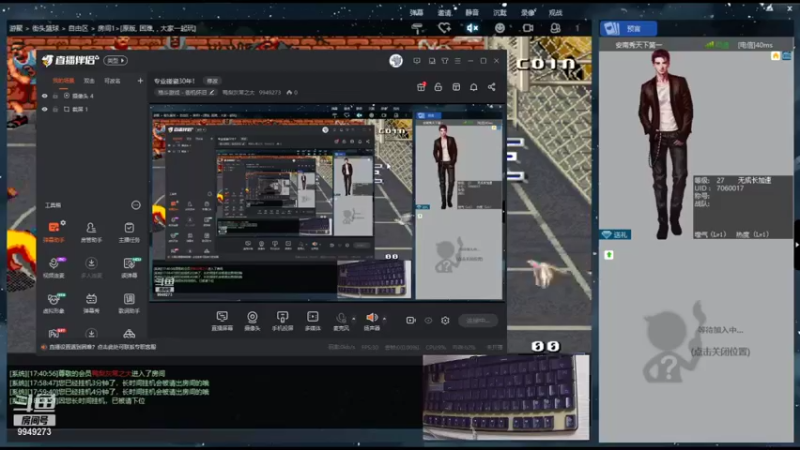Open the 弹幕 menu in game window
800x450 pixels.
click(416, 12)
